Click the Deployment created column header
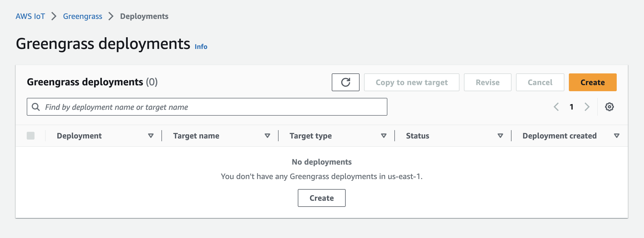 point(559,136)
